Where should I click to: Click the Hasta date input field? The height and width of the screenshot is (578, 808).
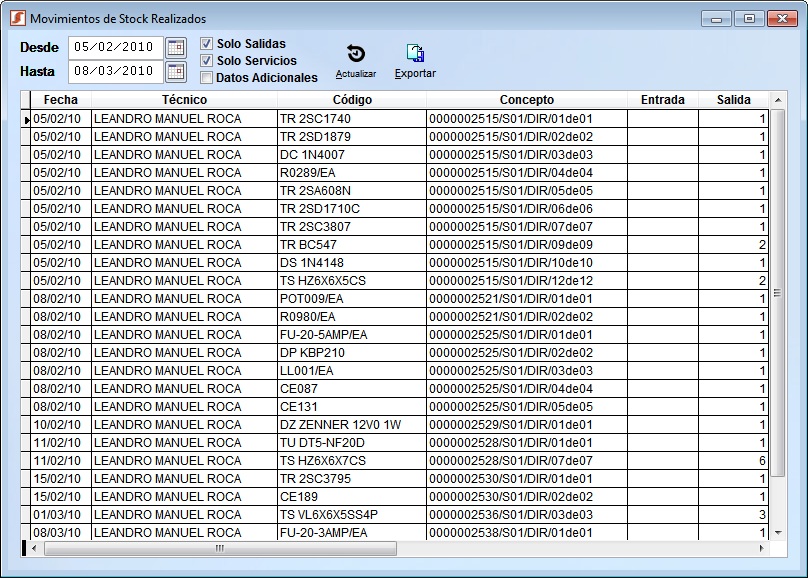[114, 71]
